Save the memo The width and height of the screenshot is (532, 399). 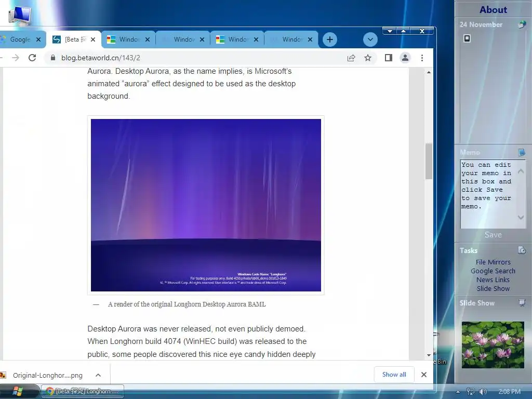tap(493, 235)
